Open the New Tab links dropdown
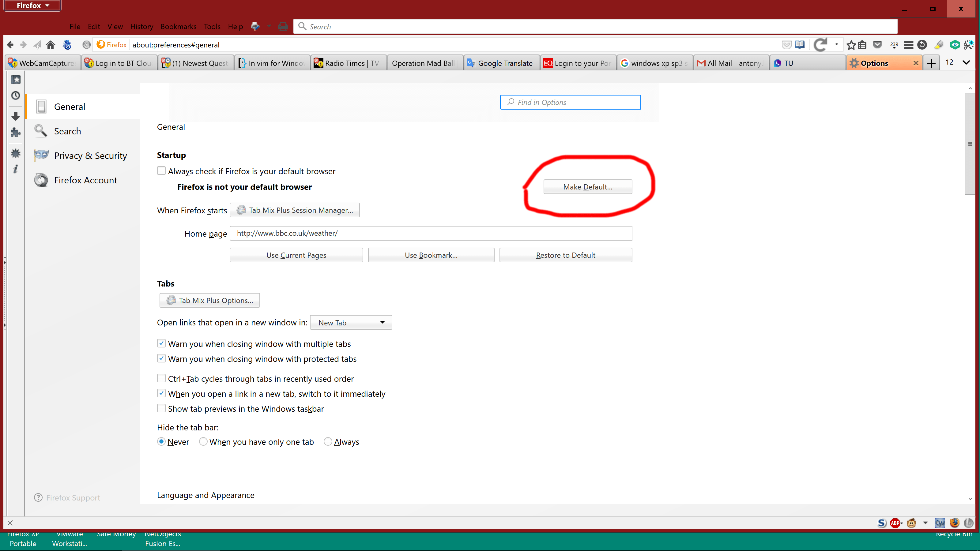The image size is (980, 551). pos(351,322)
